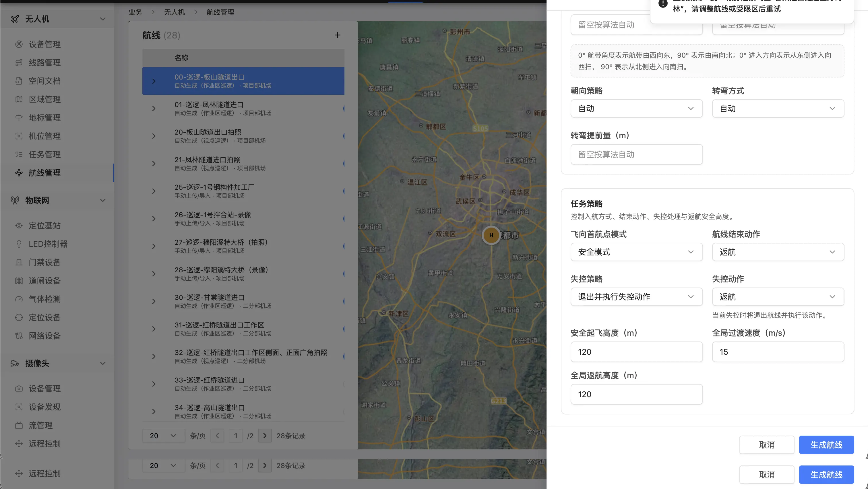Open 设备管理 under the 摄像头 section

44,389
